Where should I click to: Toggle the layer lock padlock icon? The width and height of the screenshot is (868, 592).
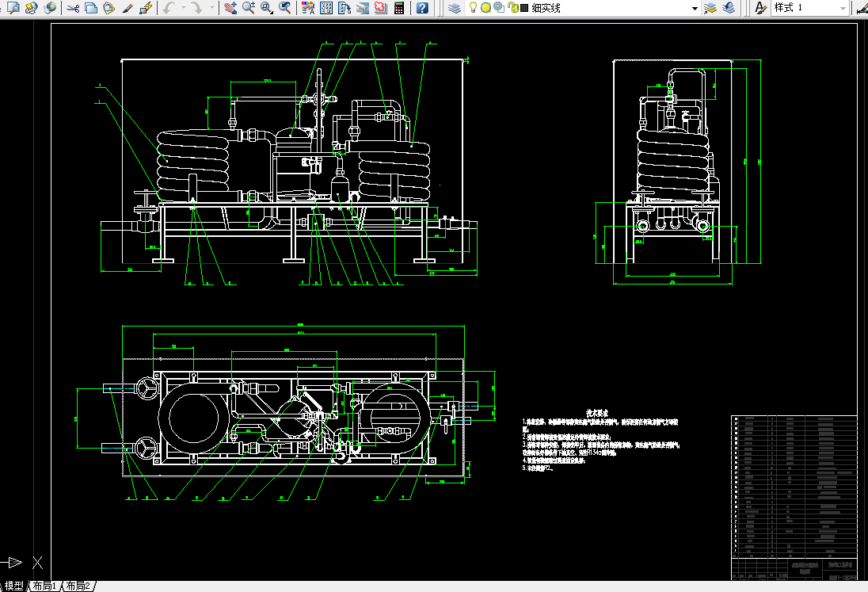point(512,8)
